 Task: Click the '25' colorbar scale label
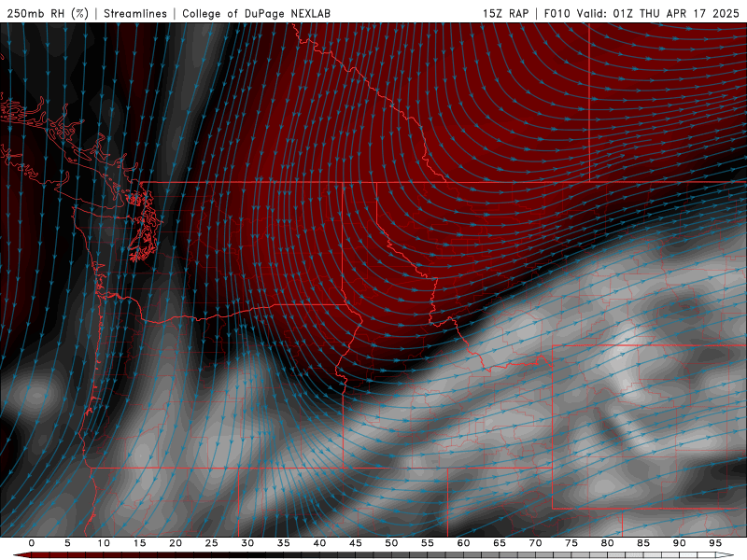click(x=212, y=543)
